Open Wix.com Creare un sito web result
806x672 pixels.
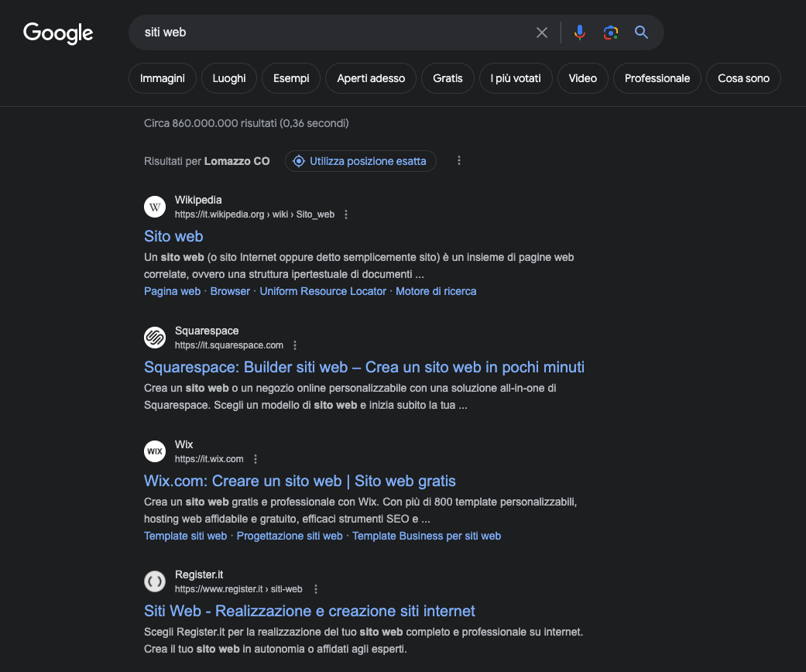(x=300, y=481)
